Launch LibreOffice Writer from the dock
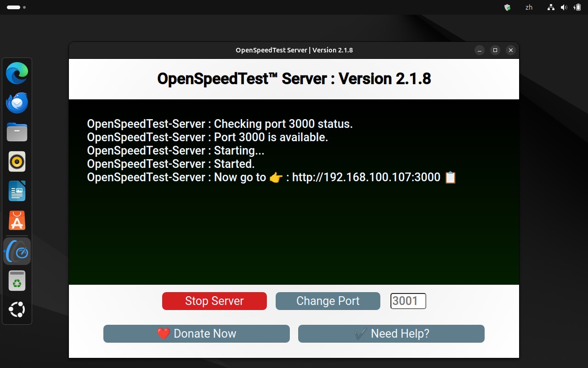The width and height of the screenshot is (588, 368). (17, 191)
